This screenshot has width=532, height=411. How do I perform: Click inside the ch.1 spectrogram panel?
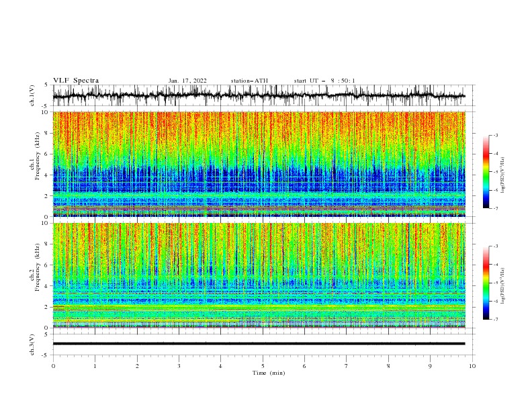point(259,164)
